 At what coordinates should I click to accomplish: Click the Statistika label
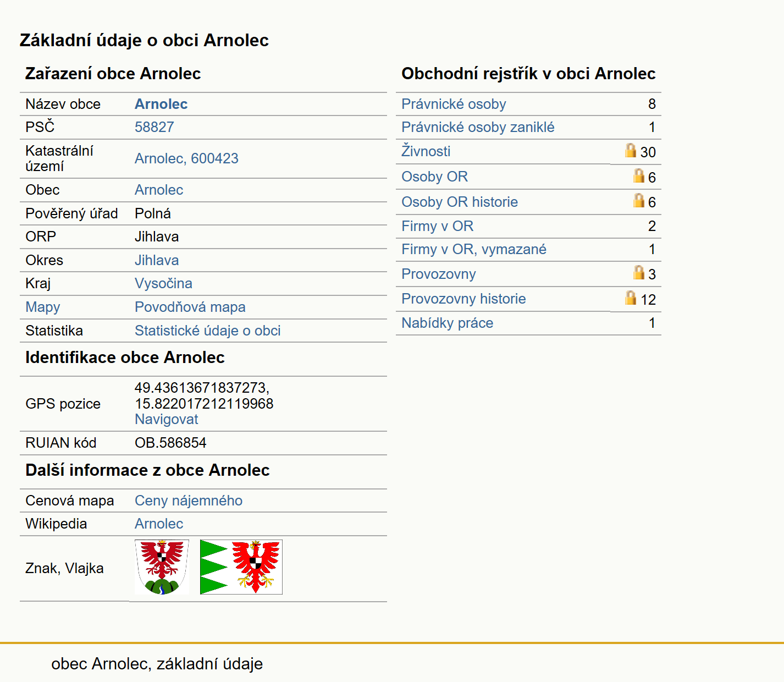[54, 331]
